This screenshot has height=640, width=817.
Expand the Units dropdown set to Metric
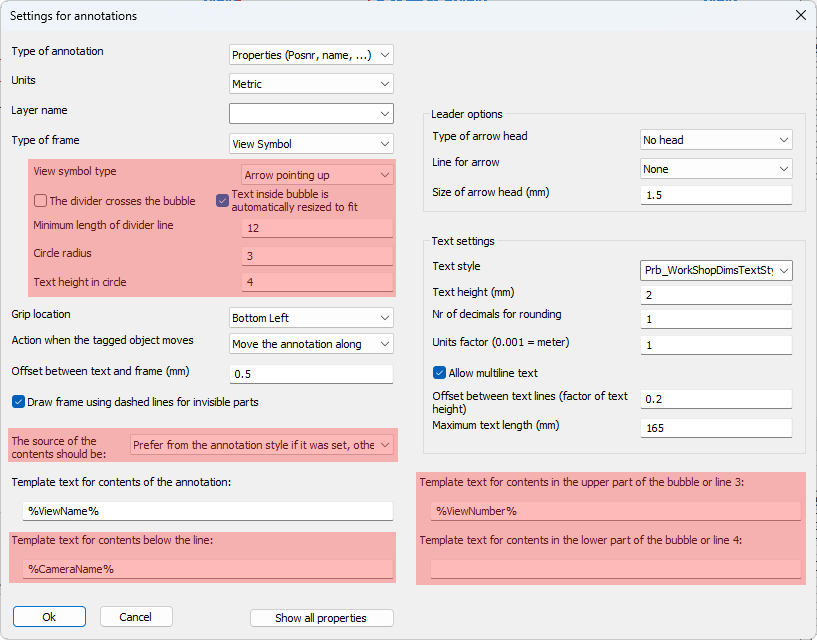tap(311, 84)
